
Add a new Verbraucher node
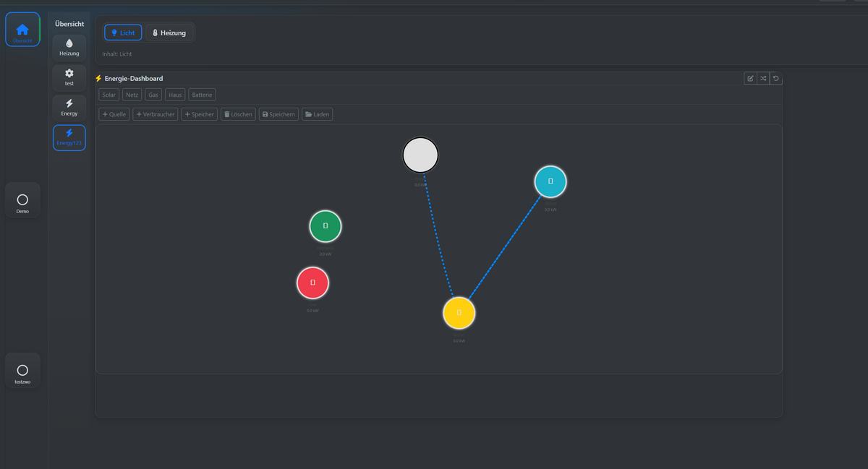(x=156, y=114)
